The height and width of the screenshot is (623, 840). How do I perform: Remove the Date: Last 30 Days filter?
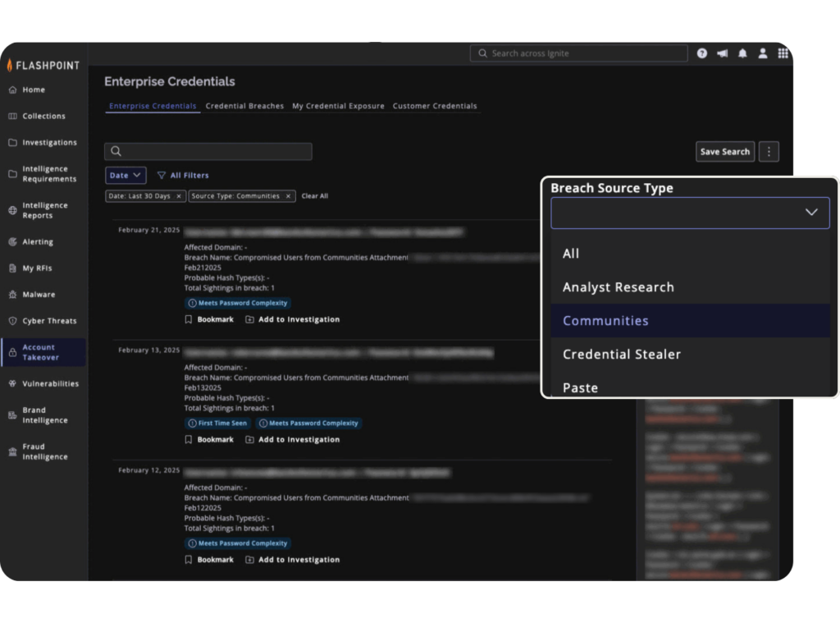click(x=178, y=196)
